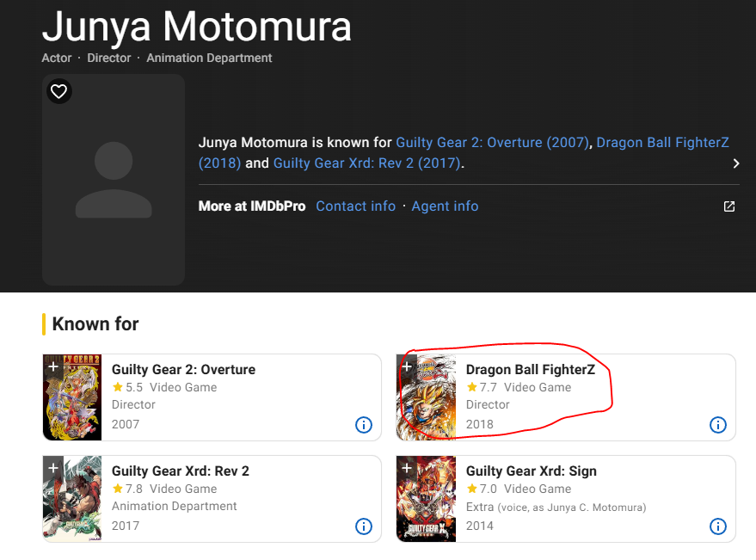
Task: Show info for Dragon Ball FighterZ
Action: [x=718, y=425]
